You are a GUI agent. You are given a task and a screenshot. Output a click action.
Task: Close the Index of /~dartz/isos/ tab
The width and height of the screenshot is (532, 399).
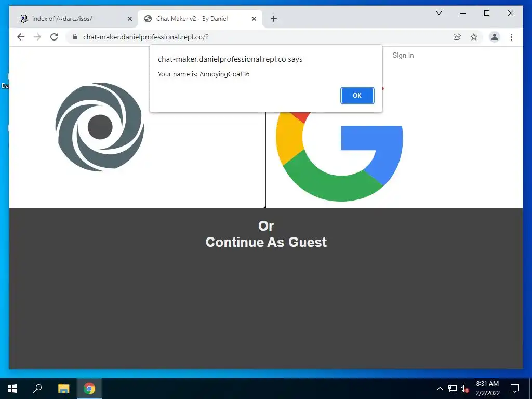pyautogui.click(x=129, y=19)
